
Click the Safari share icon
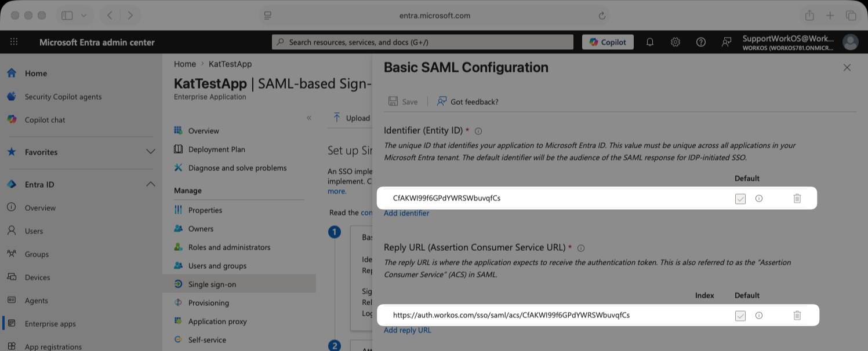click(x=809, y=16)
